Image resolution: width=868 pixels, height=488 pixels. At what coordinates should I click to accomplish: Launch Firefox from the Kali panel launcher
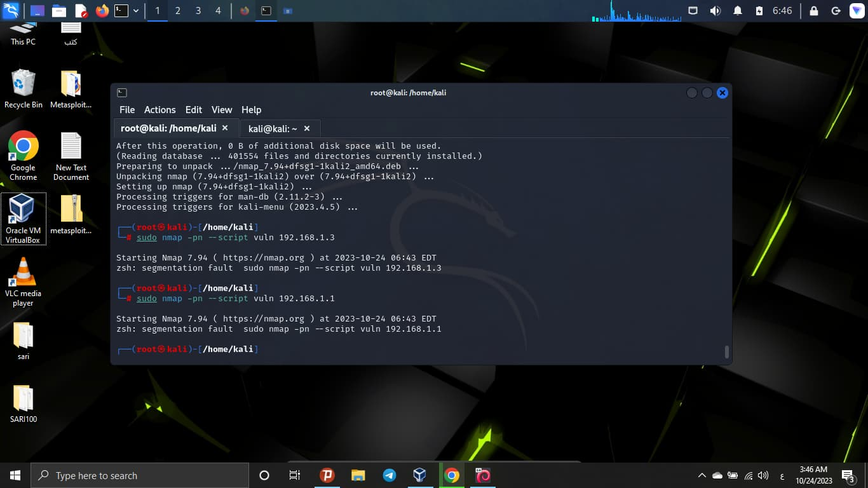coord(102,11)
